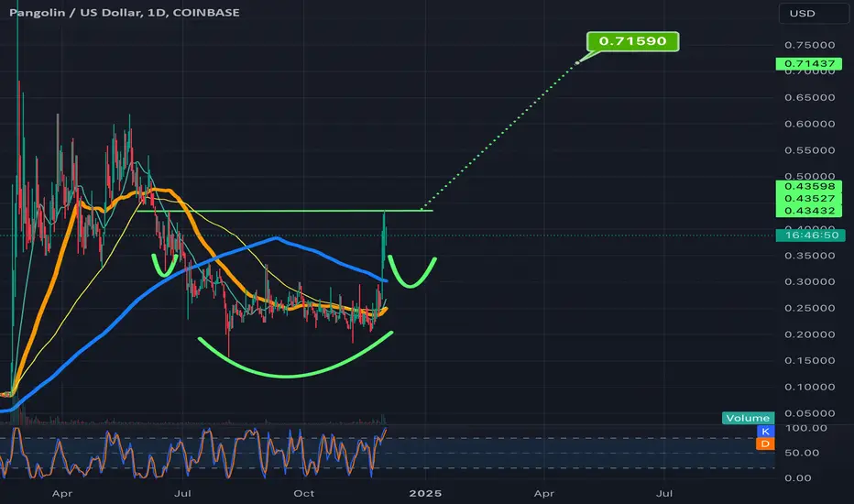
Task: Click the Pangolin / US Dollar chart title
Action: [x=125, y=12]
